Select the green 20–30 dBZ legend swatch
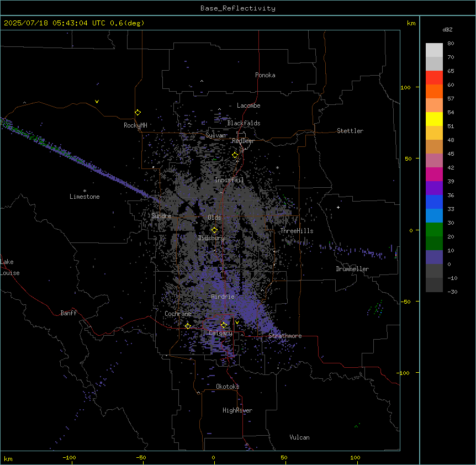Viewport: 476px width, 465px height. [434, 230]
